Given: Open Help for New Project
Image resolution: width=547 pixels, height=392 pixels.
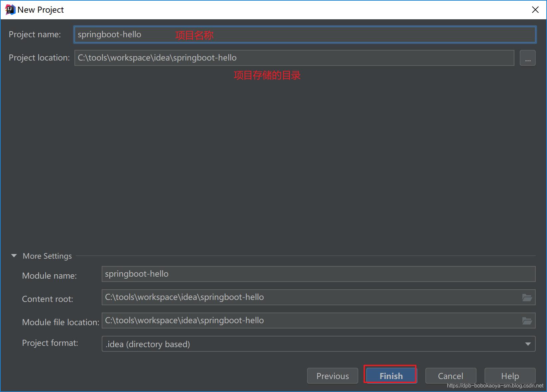Looking at the screenshot, I should click(x=510, y=376).
